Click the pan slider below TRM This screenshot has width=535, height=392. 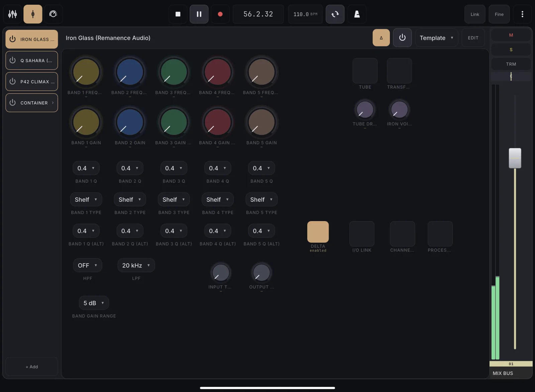(511, 77)
